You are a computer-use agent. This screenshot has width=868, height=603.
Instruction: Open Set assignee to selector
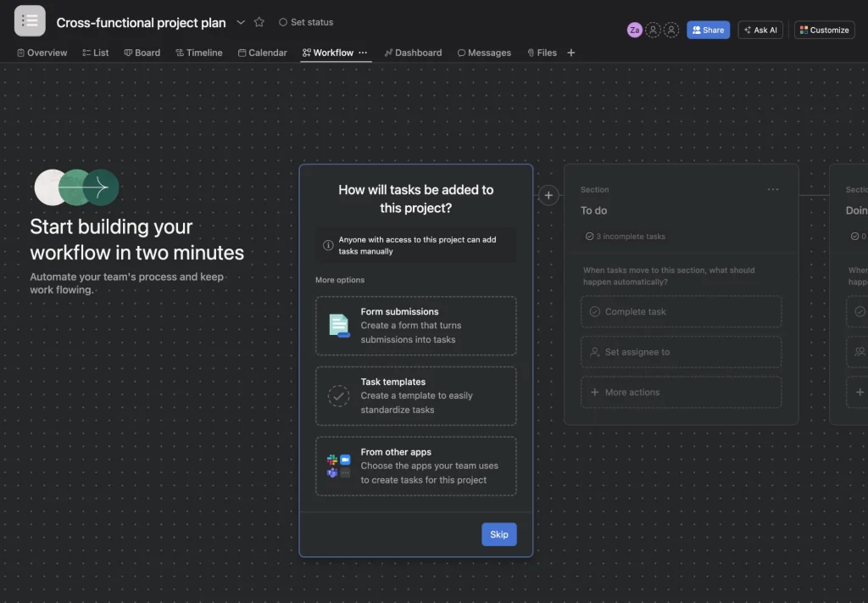[x=681, y=352]
